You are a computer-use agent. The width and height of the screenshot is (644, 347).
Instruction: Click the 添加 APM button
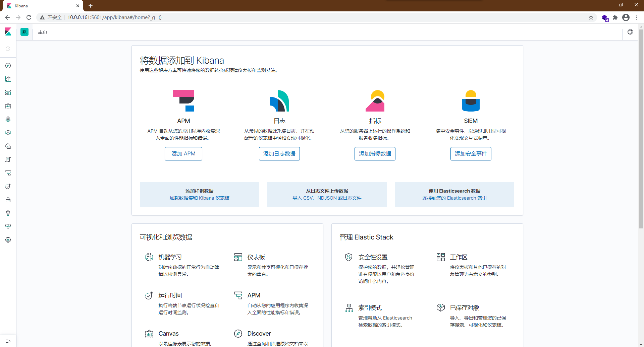[x=183, y=153]
